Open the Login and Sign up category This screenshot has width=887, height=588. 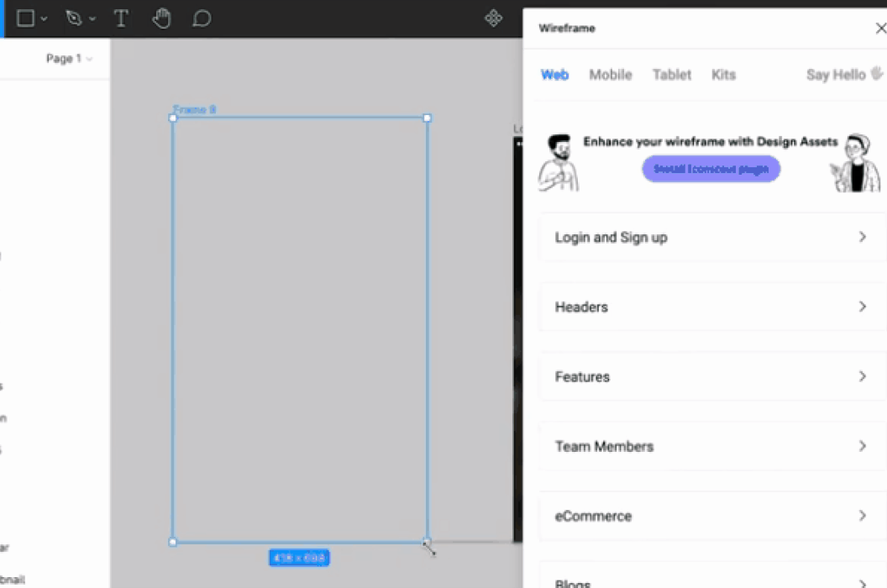713,237
